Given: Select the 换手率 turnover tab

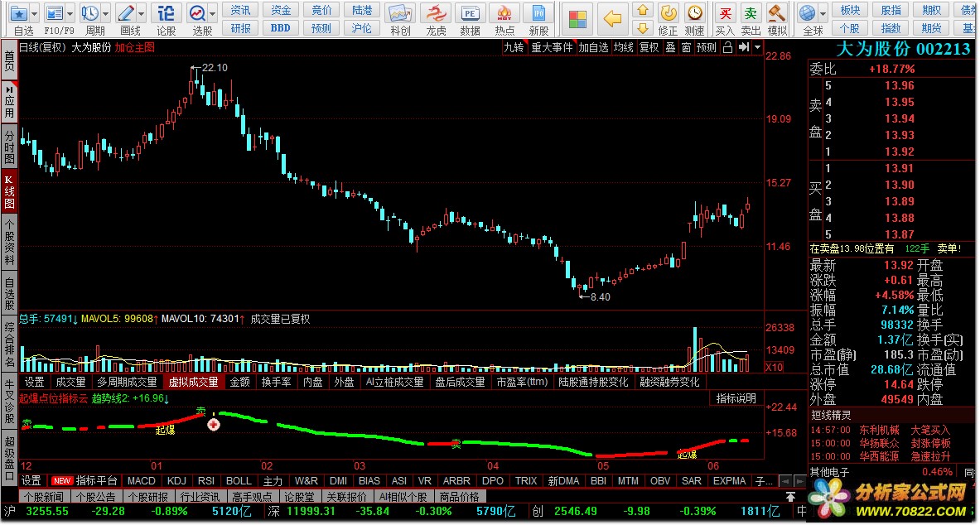Looking at the screenshot, I should click(276, 382).
